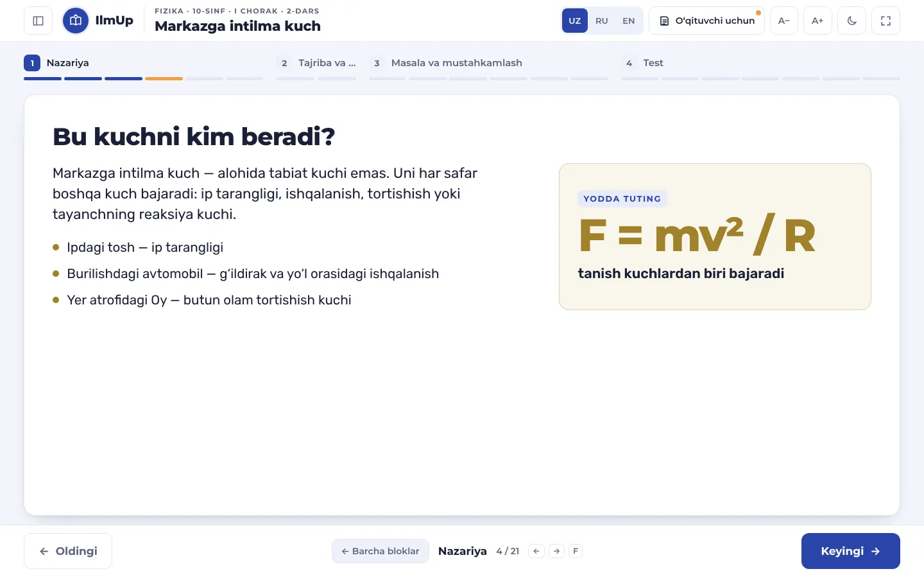
Task: Open the IlmUp logo home
Action: (98, 21)
